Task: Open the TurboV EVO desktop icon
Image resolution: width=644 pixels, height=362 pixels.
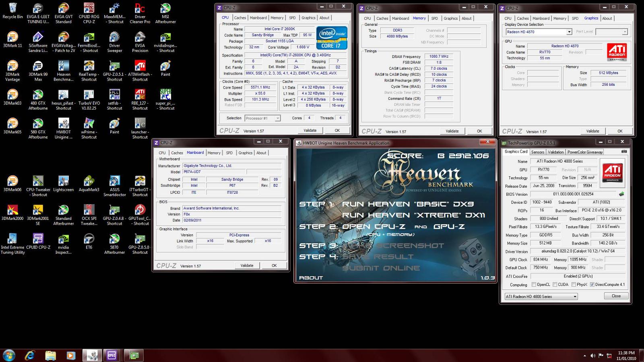Action: tap(89, 99)
